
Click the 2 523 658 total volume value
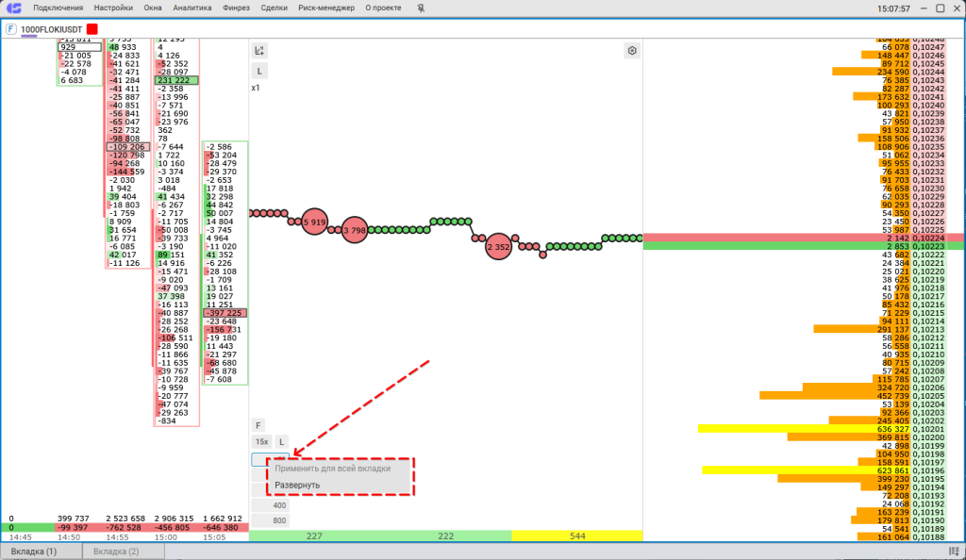(x=125, y=519)
